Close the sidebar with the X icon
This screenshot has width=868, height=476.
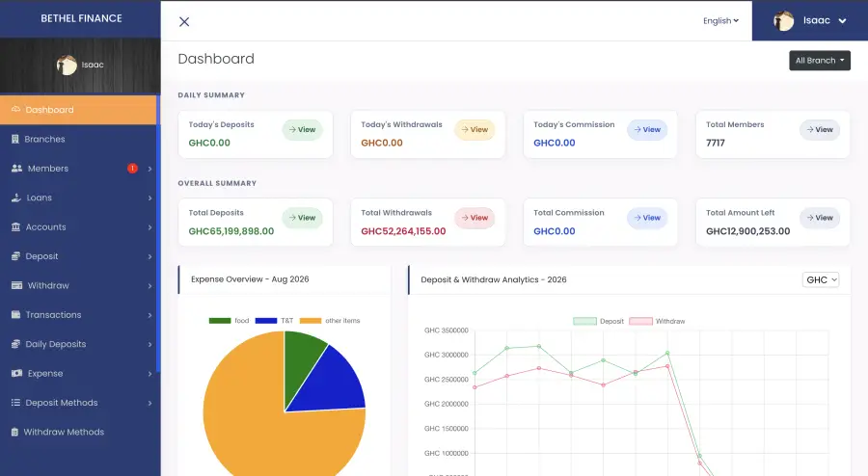[x=184, y=21]
